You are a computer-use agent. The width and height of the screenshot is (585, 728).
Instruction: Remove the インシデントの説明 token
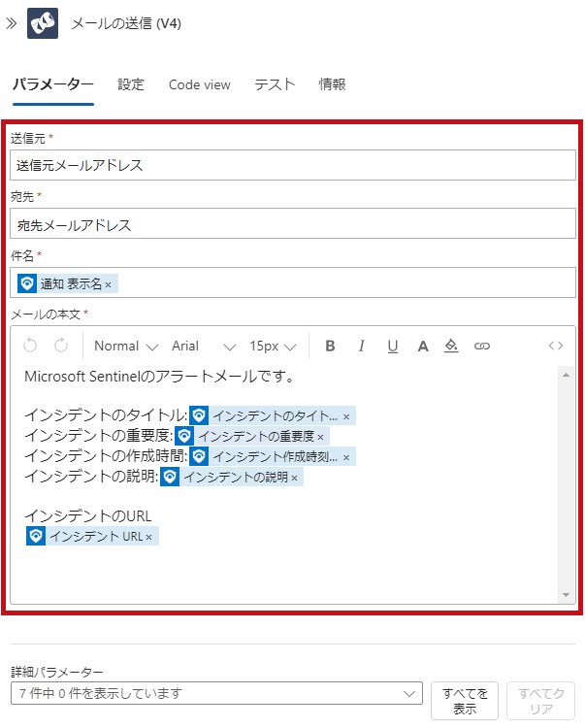(294, 479)
